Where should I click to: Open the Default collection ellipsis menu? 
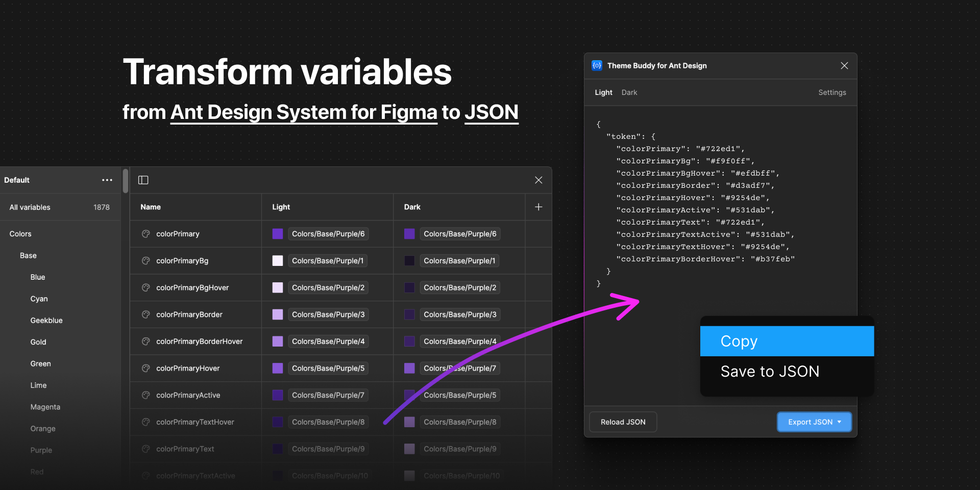(x=107, y=180)
